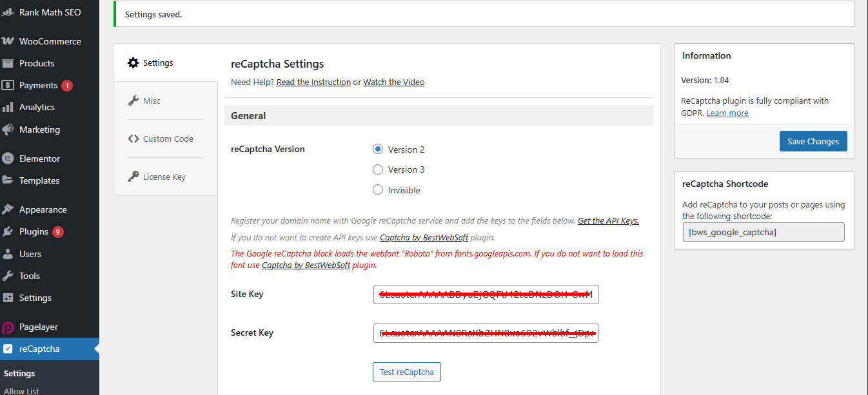868x395 pixels.
Task: Open Allow List submenu item
Action: click(x=21, y=390)
